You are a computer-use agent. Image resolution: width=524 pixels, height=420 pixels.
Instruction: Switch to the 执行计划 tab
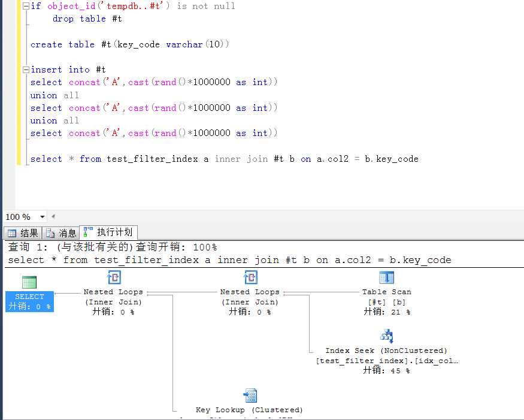click(x=108, y=232)
